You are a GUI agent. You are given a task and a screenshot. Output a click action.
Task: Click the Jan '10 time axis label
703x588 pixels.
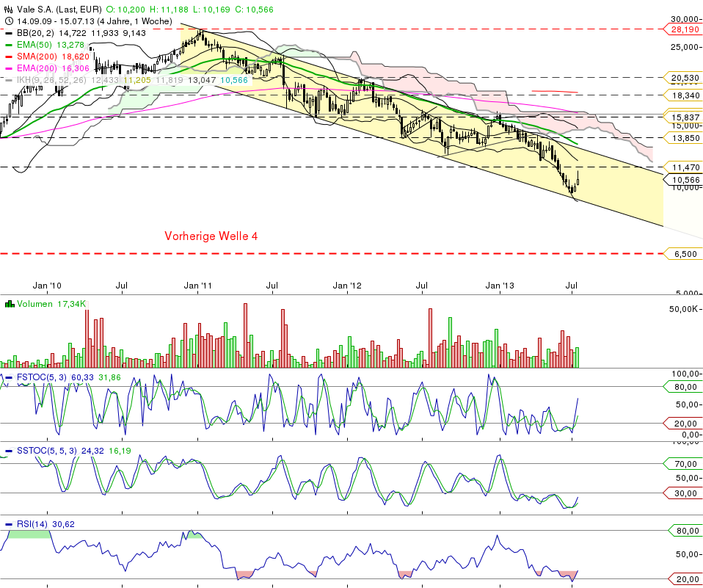click(x=47, y=286)
